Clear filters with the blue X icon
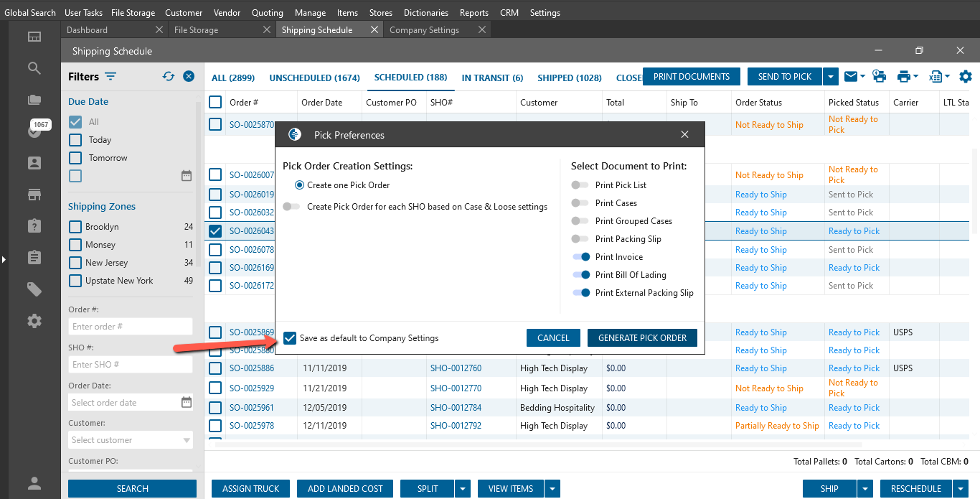Image resolution: width=980 pixels, height=499 pixels. 189,77
